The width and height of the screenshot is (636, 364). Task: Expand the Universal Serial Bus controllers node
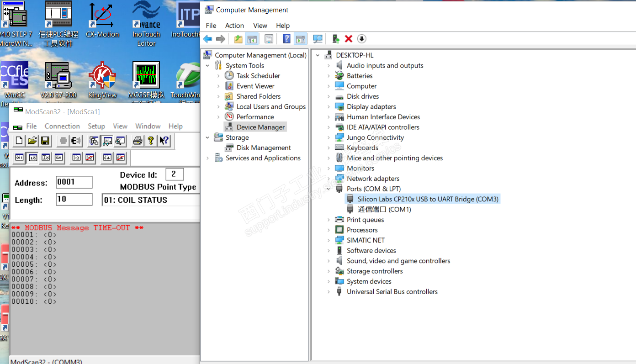click(x=329, y=291)
